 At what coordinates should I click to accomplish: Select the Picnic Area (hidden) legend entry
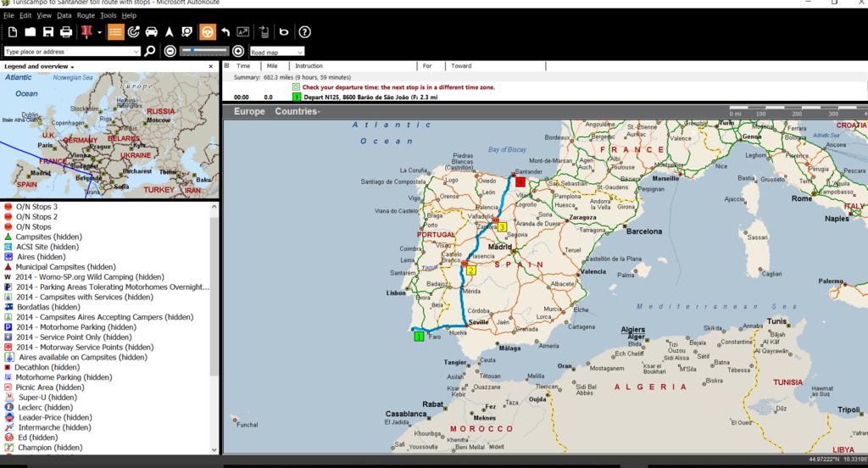tap(50, 387)
